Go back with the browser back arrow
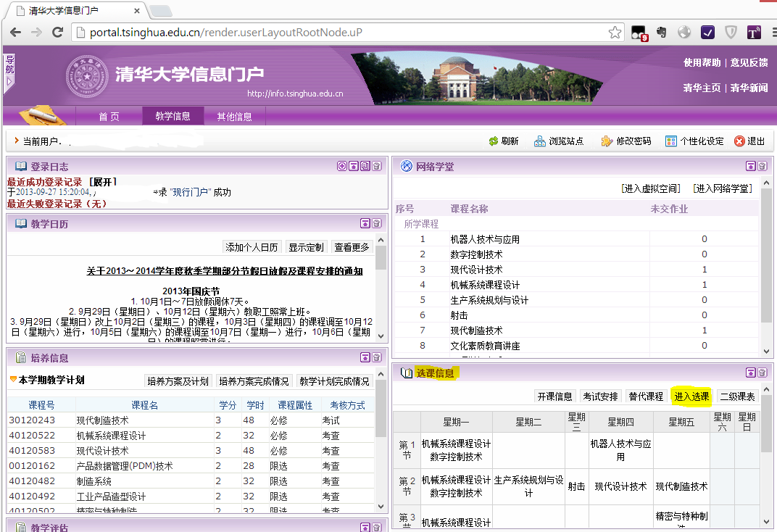 pyautogui.click(x=15, y=33)
